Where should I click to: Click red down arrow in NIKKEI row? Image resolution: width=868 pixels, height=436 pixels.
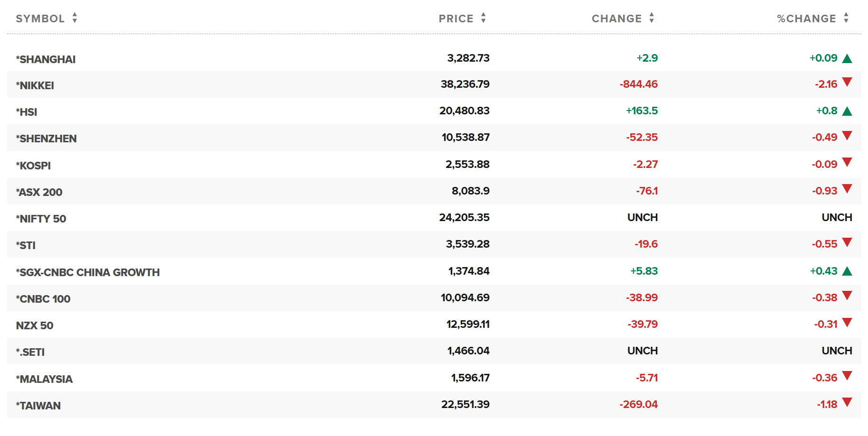click(847, 83)
